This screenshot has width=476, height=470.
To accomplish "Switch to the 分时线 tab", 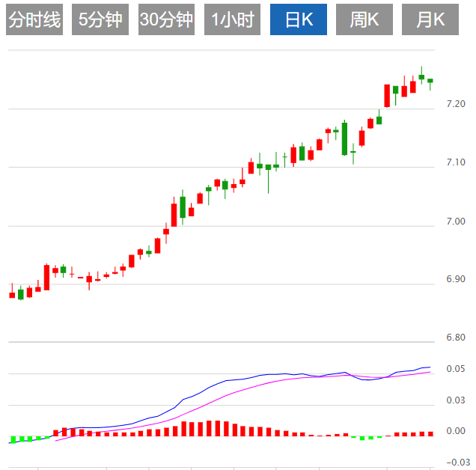I will click(x=34, y=19).
